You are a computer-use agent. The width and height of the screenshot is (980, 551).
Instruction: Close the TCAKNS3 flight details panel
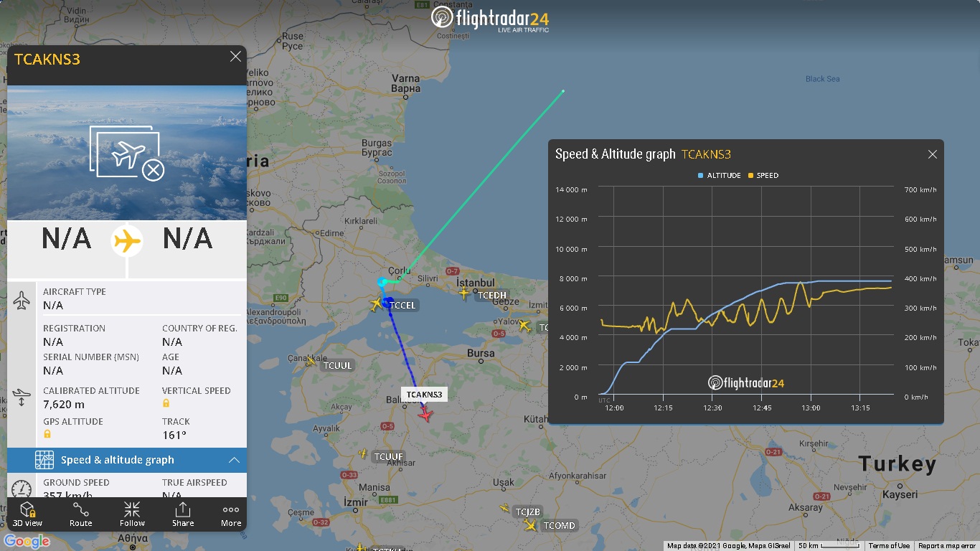click(x=235, y=57)
